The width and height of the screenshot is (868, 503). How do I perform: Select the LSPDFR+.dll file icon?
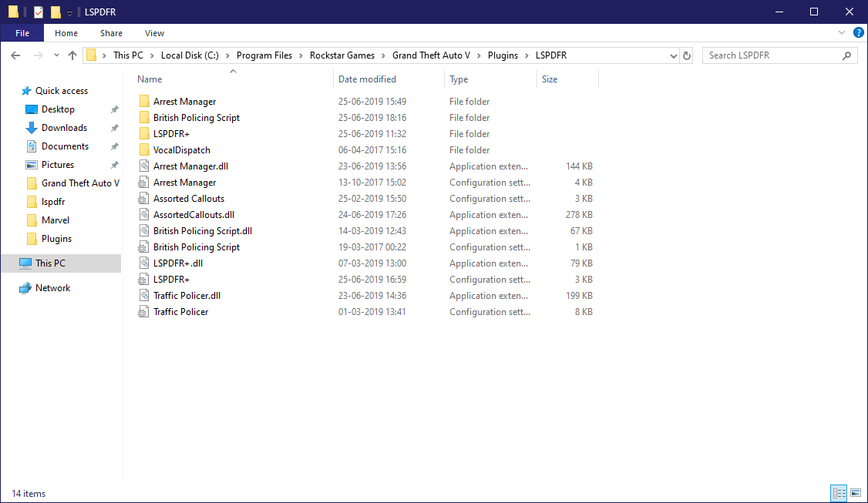click(144, 263)
